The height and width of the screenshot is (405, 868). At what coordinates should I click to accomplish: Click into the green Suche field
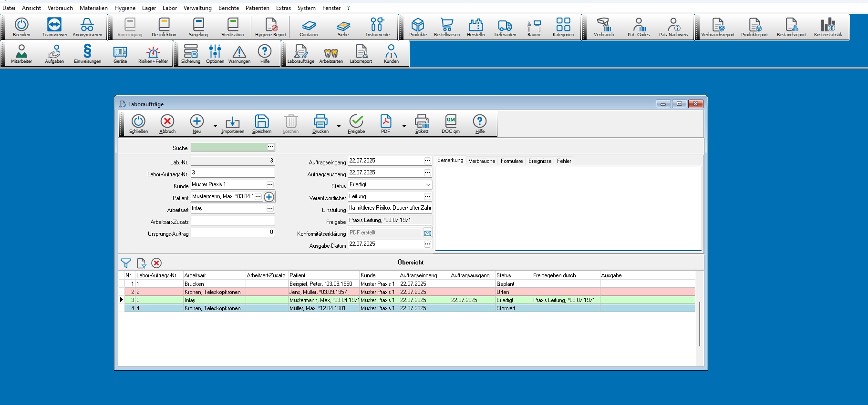click(228, 148)
